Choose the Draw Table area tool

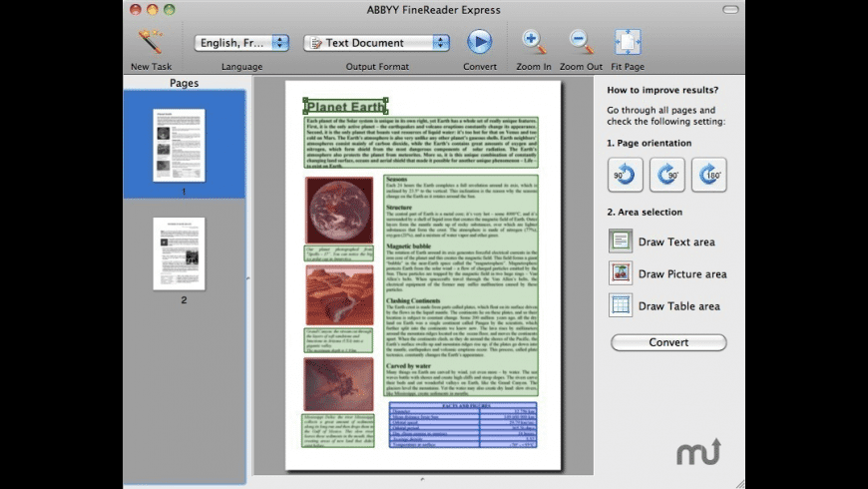click(x=621, y=305)
